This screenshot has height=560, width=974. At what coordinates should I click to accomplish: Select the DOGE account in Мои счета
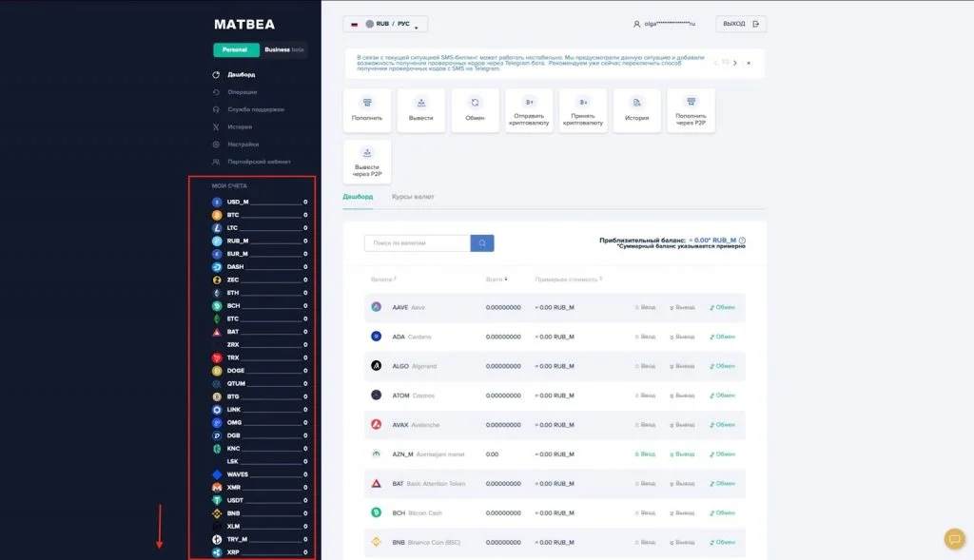tap(260, 371)
